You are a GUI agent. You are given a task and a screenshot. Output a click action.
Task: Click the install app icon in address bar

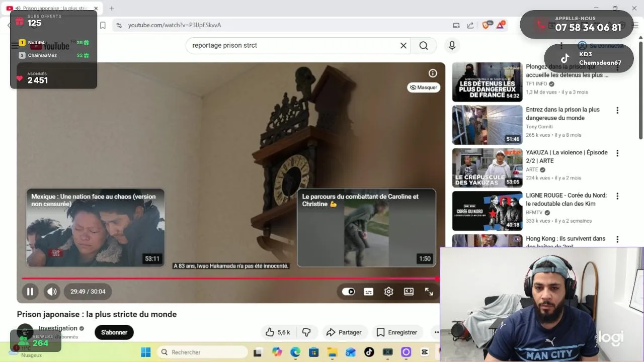click(456, 25)
